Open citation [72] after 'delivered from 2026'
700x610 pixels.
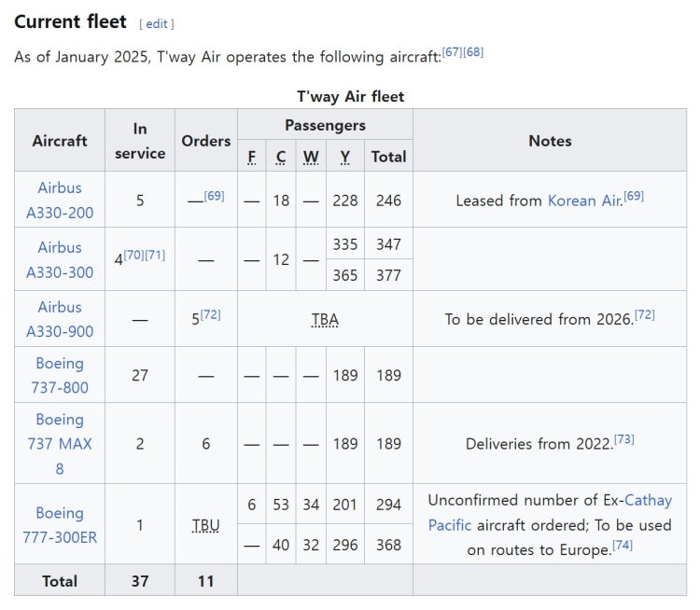click(645, 314)
